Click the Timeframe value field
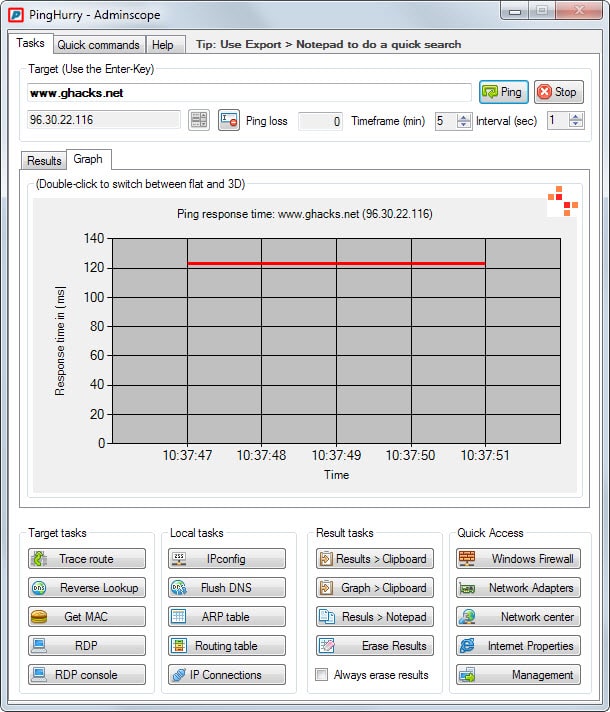This screenshot has width=610, height=712. pos(446,121)
